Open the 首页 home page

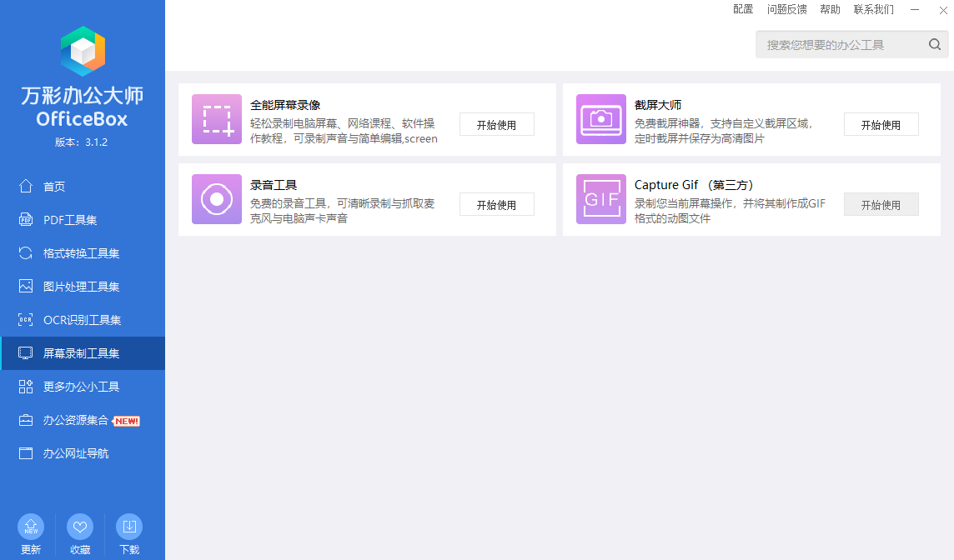pyautogui.click(x=54, y=187)
